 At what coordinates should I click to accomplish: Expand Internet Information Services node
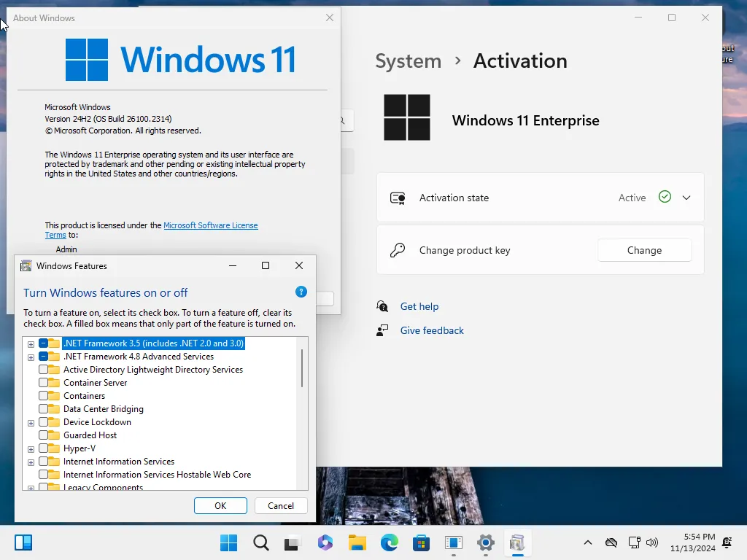click(31, 462)
